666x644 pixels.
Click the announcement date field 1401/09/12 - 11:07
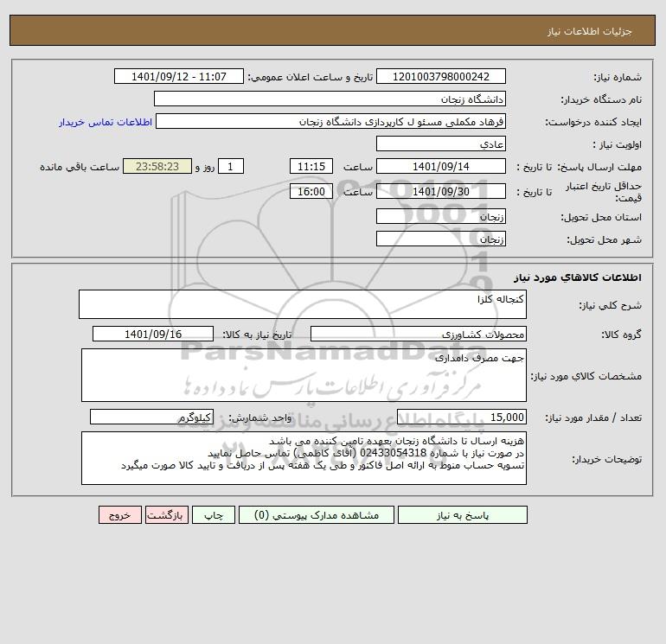[x=179, y=76]
